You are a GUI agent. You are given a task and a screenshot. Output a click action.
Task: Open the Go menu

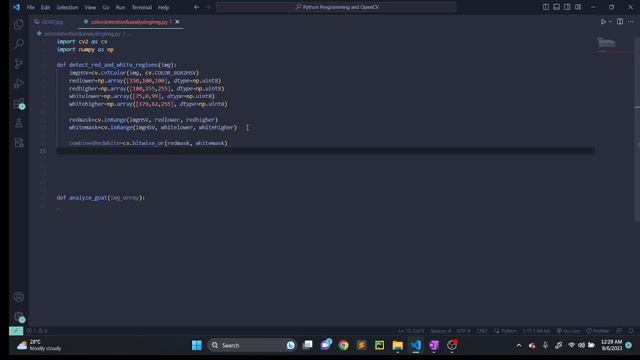[x=106, y=7]
